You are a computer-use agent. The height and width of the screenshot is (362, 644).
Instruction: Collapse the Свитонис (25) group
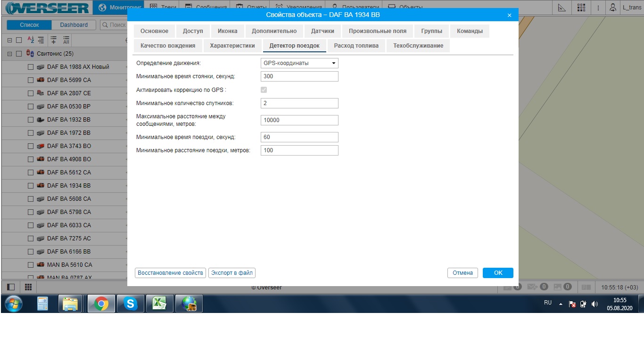(x=9, y=54)
